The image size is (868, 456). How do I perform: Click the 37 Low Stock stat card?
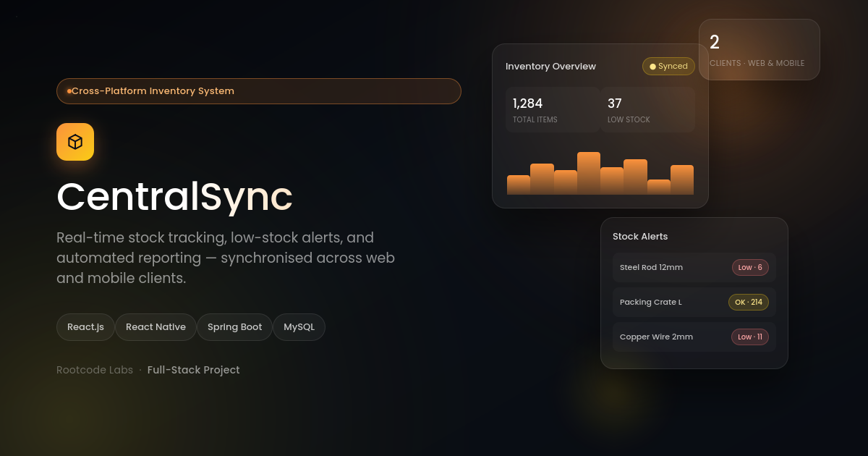[x=647, y=110]
